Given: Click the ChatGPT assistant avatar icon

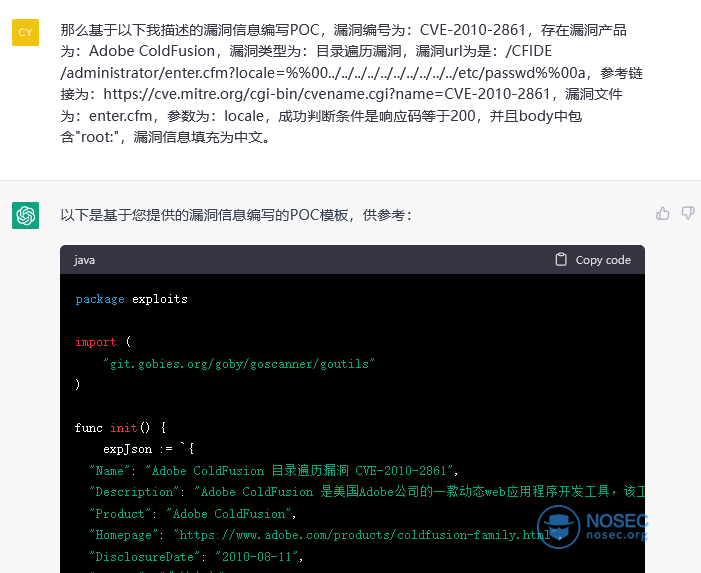Looking at the screenshot, I should tap(25, 215).
